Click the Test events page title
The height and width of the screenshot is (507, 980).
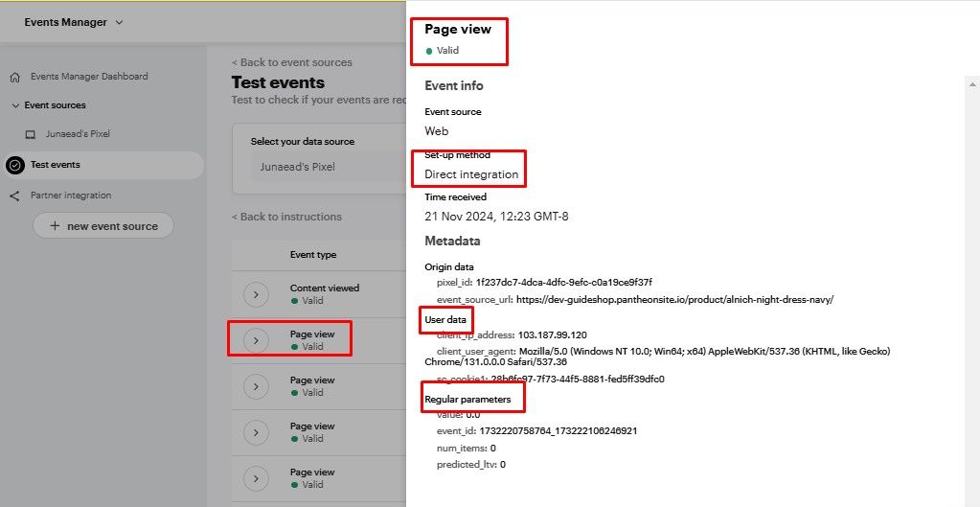pos(278,82)
